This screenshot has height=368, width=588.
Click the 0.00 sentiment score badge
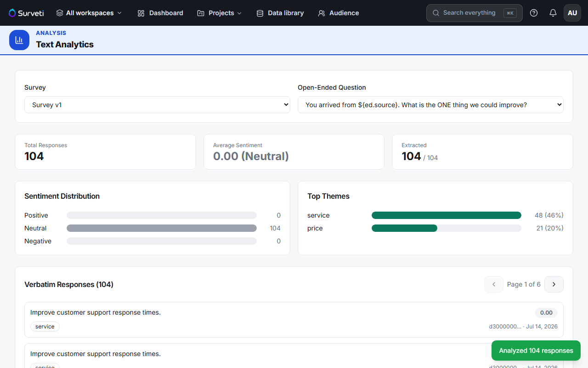[546, 313]
